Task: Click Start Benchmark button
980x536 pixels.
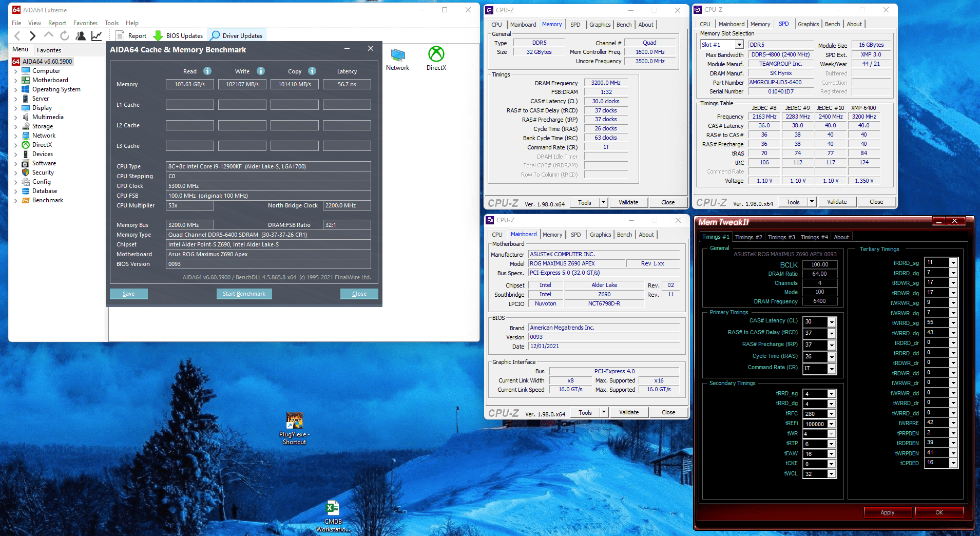Action: (244, 294)
